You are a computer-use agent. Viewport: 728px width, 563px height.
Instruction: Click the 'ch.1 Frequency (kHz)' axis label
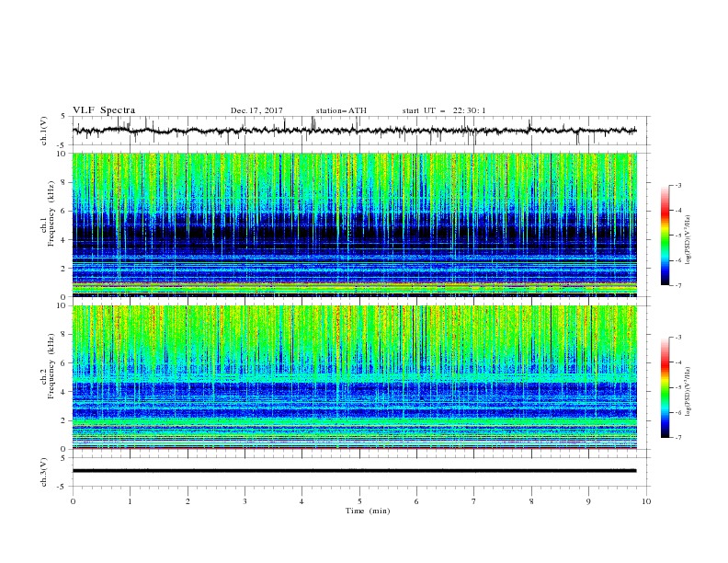pyautogui.click(x=48, y=214)
